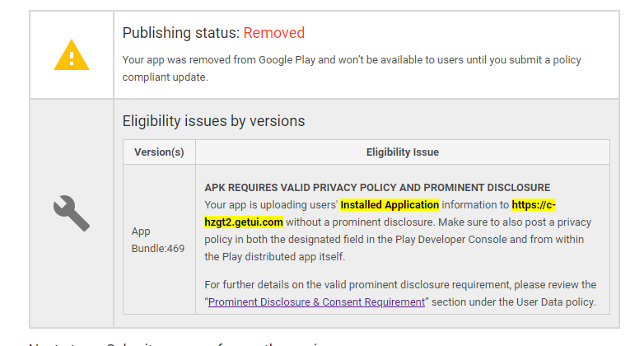Click the 'Version(s)' column header

[159, 152]
